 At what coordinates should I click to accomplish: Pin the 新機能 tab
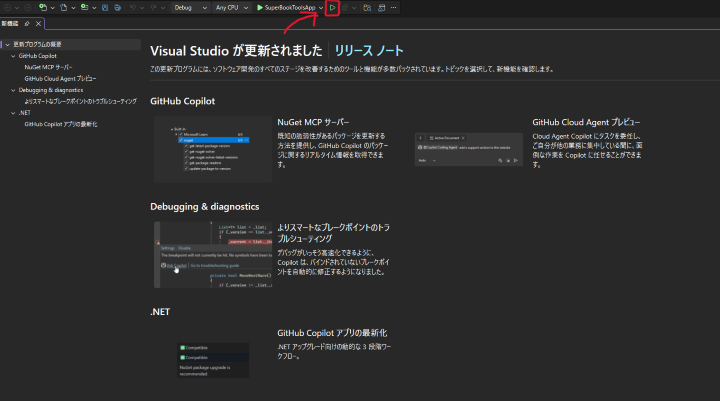27,23
